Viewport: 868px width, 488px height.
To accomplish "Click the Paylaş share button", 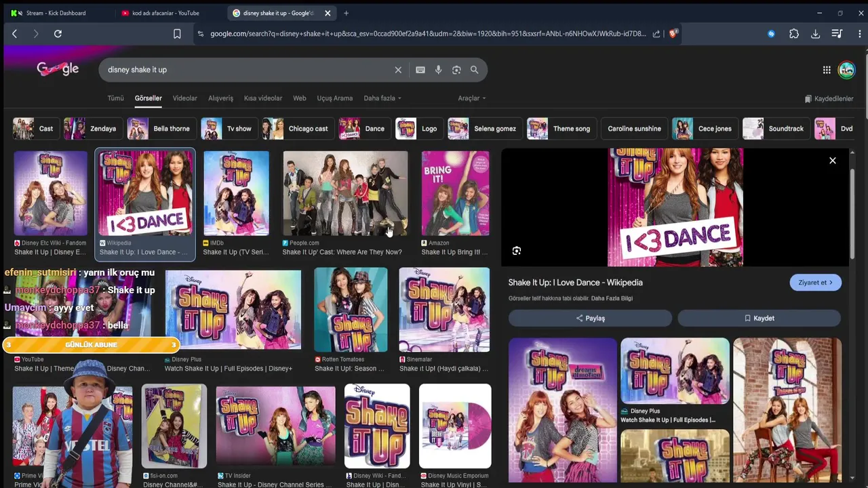I will coord(590,318).
